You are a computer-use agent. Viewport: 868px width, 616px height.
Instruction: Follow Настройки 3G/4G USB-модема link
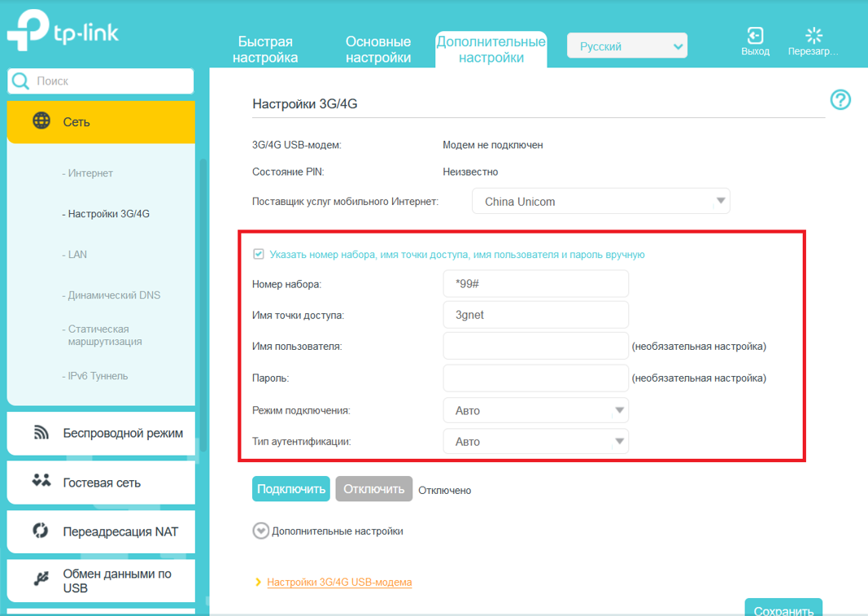(339, 583)
